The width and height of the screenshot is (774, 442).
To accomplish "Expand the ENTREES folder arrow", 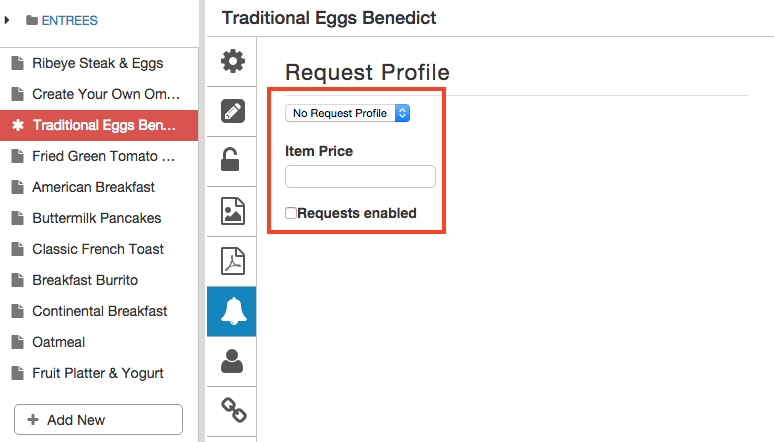I will click(x=7, y=20).
